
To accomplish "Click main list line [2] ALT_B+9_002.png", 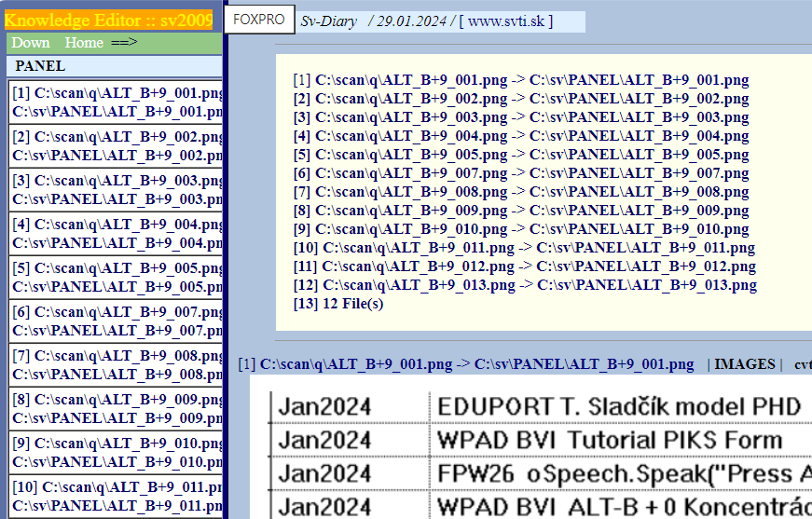I will click(520, 99).
